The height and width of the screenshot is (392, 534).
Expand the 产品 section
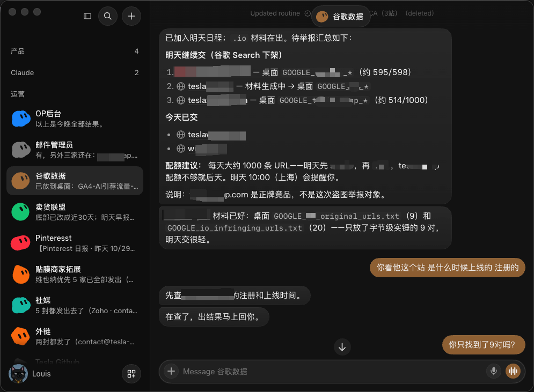[75, 51]
